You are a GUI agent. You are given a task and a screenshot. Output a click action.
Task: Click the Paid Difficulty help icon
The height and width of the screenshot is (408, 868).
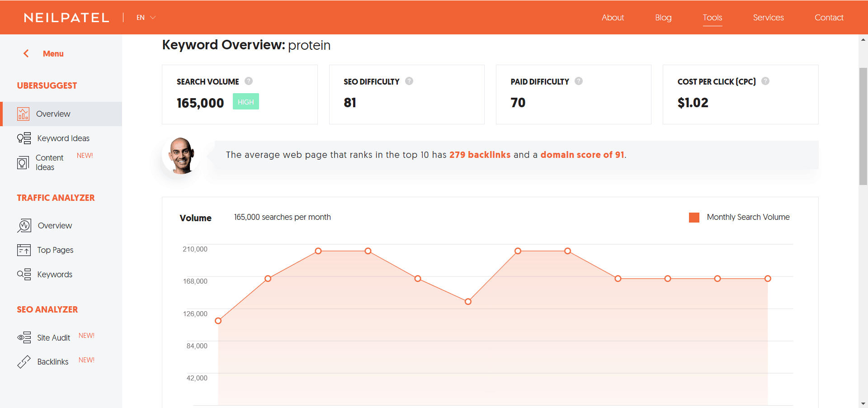point(579,81)
